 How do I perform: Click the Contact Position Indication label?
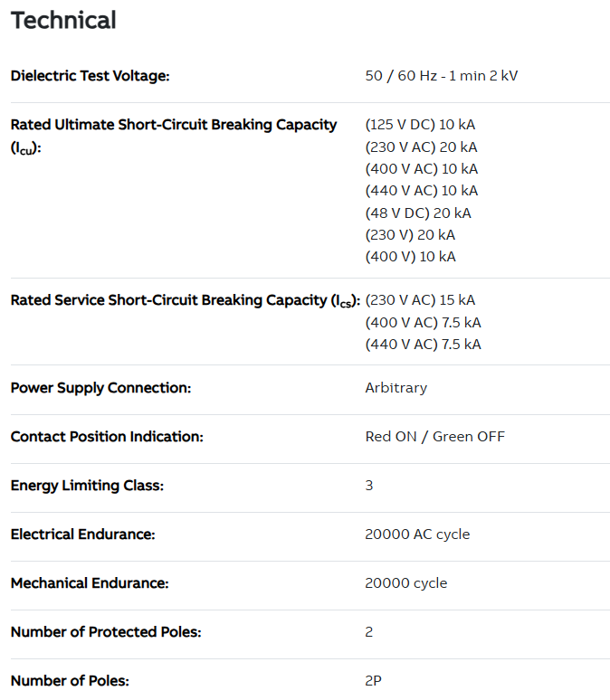click(107, 437)
